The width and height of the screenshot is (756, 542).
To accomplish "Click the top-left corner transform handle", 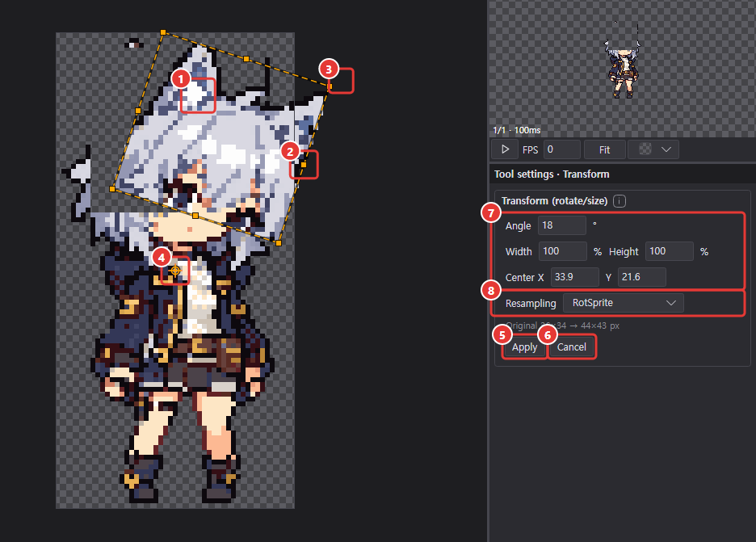I will 163,32.
